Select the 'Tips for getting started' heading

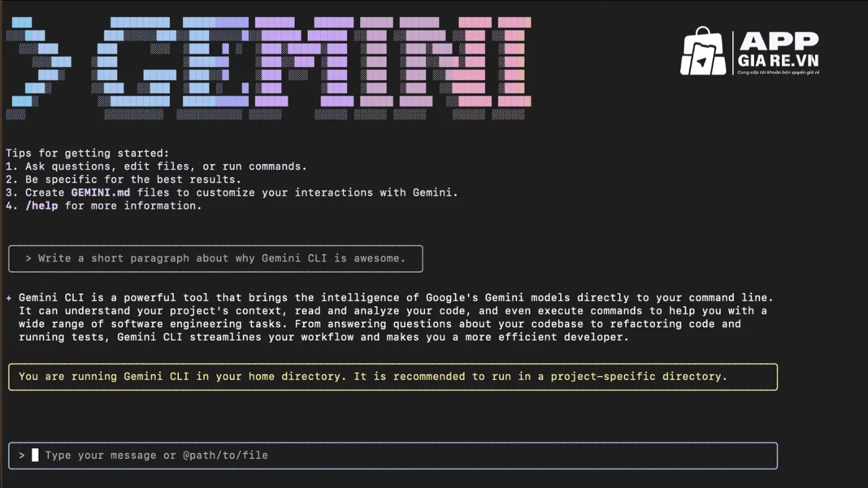tap(87, 153)
